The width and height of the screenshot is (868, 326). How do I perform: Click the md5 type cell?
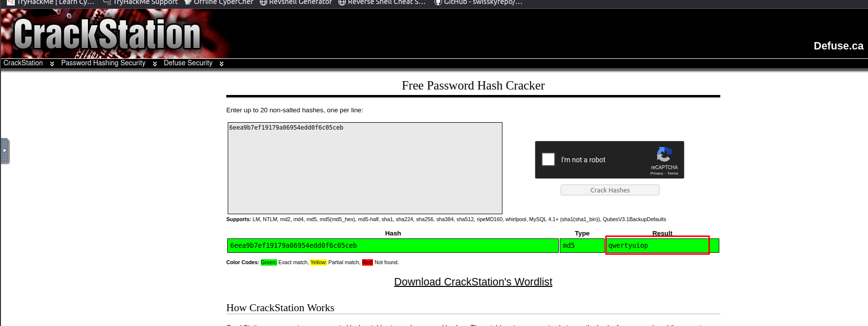[x=582, y=245]
